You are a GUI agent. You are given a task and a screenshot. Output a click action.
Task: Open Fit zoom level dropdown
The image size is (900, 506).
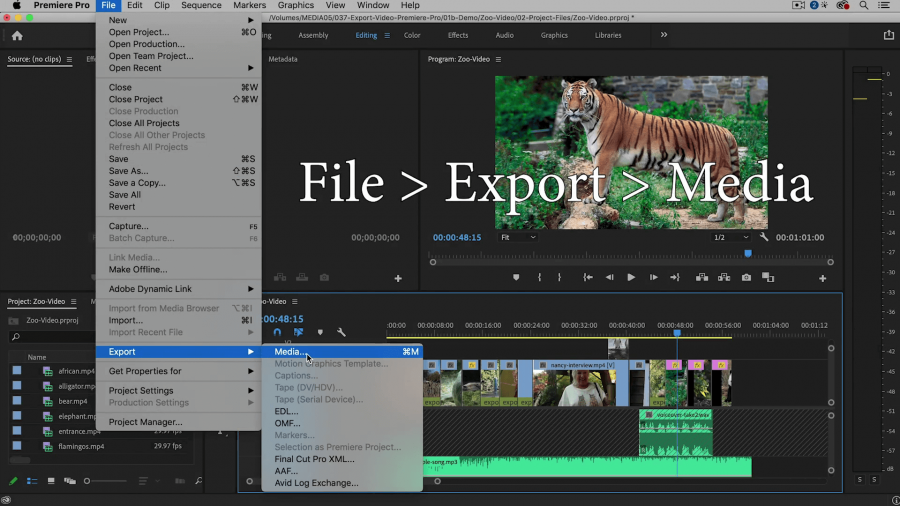[518, 237]
